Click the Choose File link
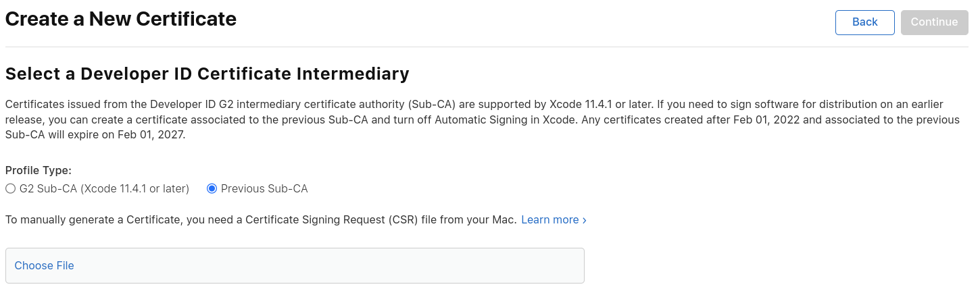This screenshot has width=980, height=295. click(x=44, y=266)
